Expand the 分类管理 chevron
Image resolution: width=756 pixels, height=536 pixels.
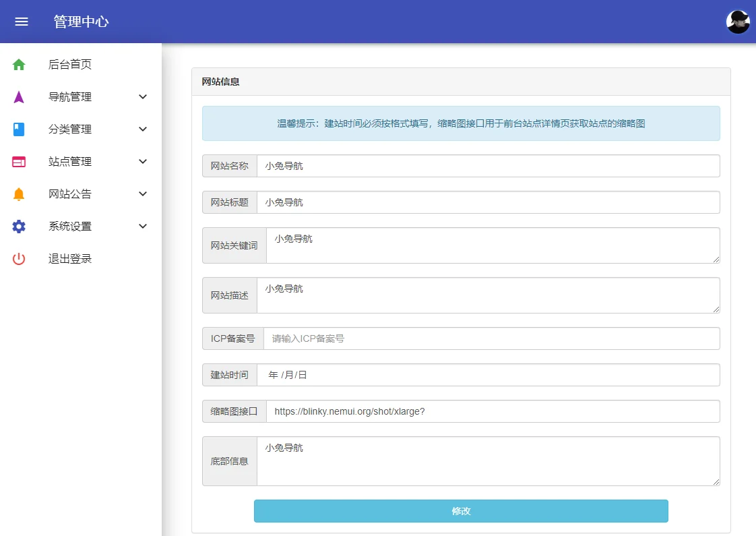click(x=143, y=129)
